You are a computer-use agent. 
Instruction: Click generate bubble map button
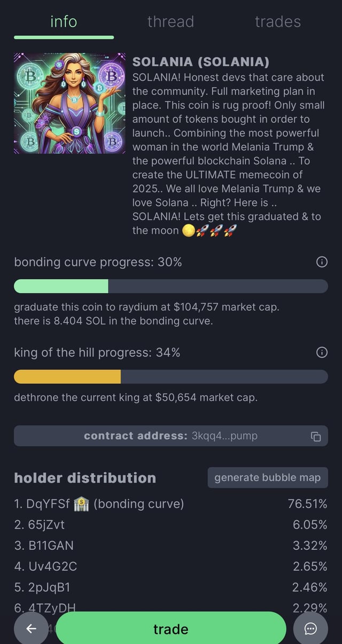click(267, 478)
